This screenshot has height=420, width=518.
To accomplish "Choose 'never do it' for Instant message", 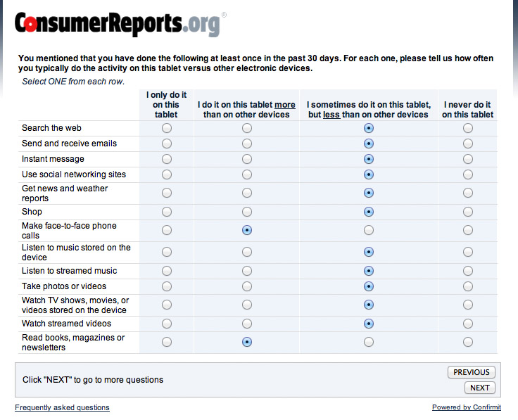I will click(468, 159).
